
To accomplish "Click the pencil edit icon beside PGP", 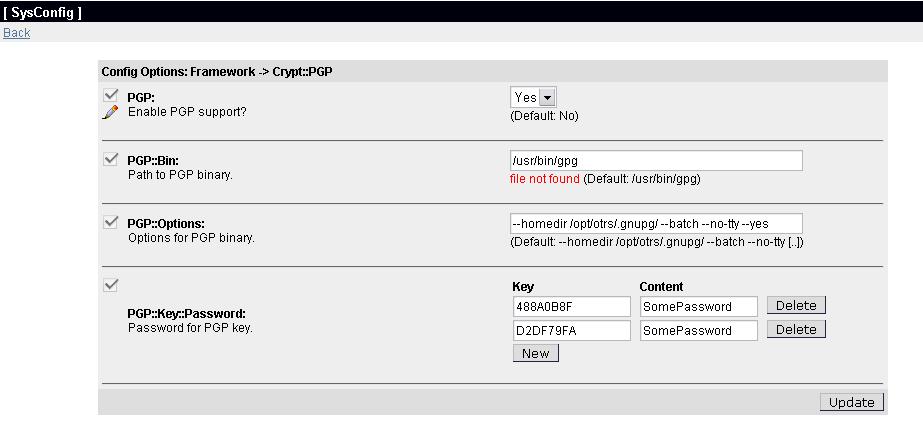I will pos(110,112).
